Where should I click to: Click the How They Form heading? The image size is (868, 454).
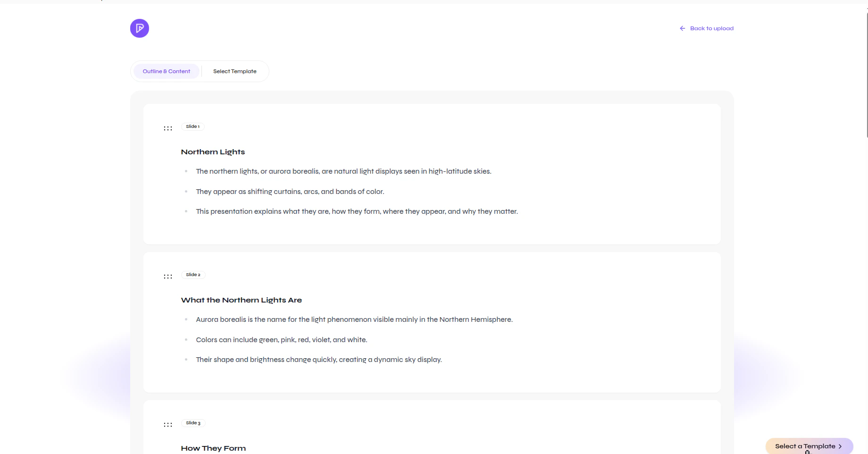(213, 448)
